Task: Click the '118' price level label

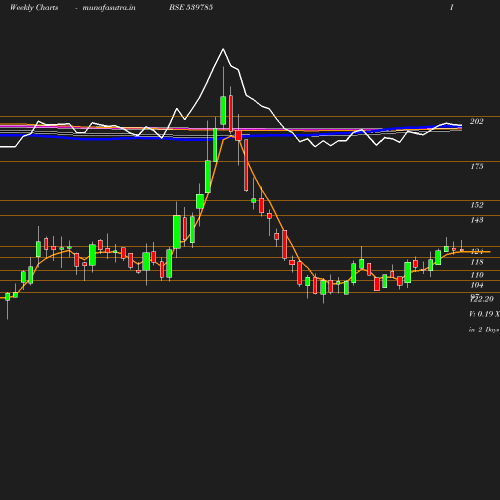Action: coord(477,262)
